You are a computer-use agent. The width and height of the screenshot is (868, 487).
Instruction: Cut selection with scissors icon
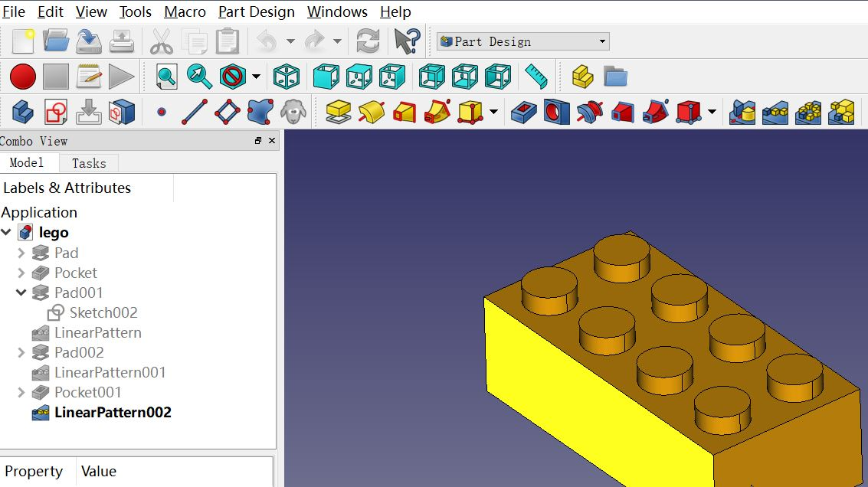pyautogui.click(x=161, y=41)
